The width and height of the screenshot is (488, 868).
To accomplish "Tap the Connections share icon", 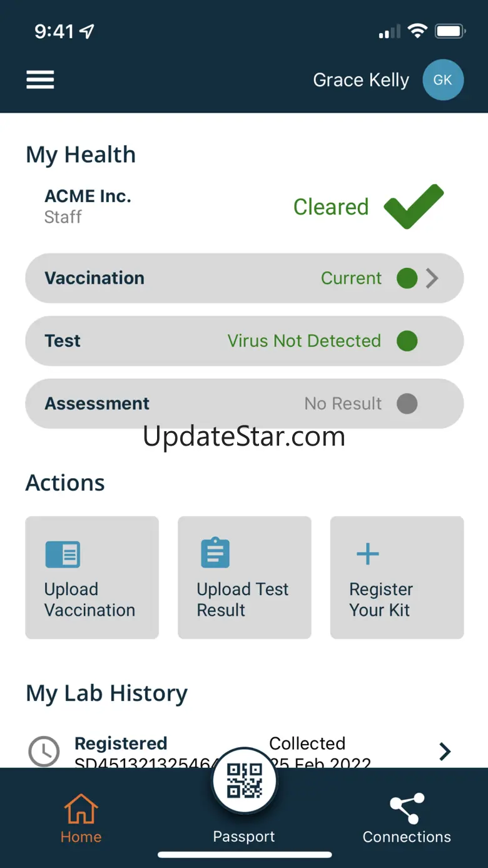I will pyautogui.click(x=407, y=809).
